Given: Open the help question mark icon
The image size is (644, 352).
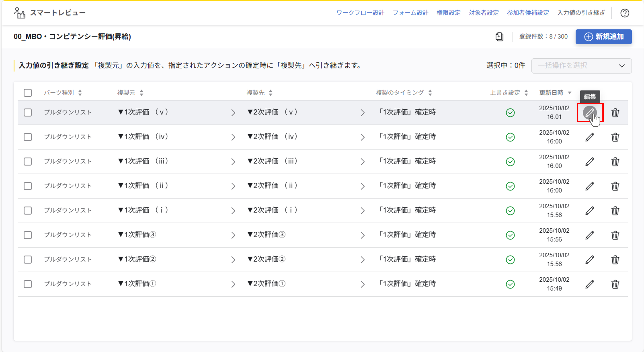Looking at the screenshot, I should (625, 13).
